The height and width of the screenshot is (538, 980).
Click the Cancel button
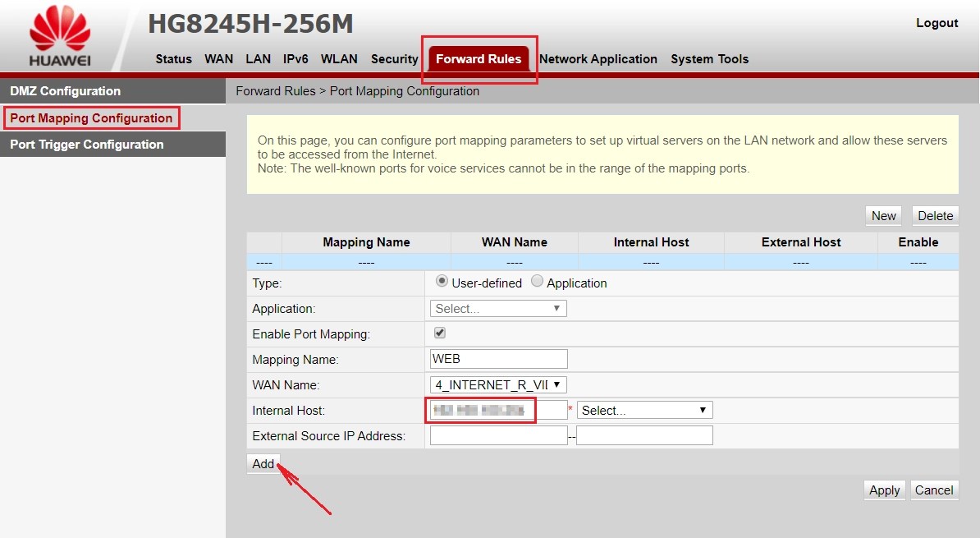(934, 490)
